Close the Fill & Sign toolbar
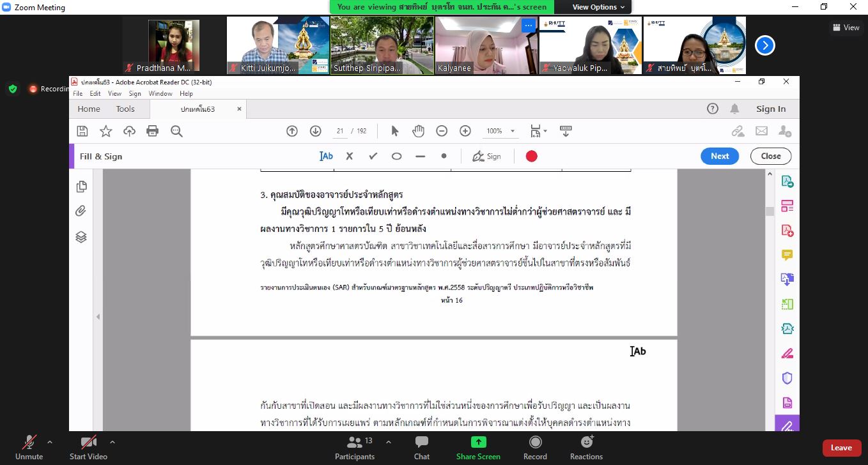868x465 pixels. click(x=771, y=156)
